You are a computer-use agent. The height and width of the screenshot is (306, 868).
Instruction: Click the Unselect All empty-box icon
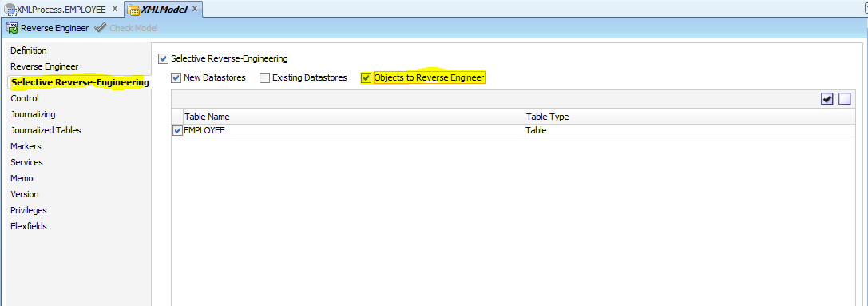pyautogui.click(x=845, y=99)
